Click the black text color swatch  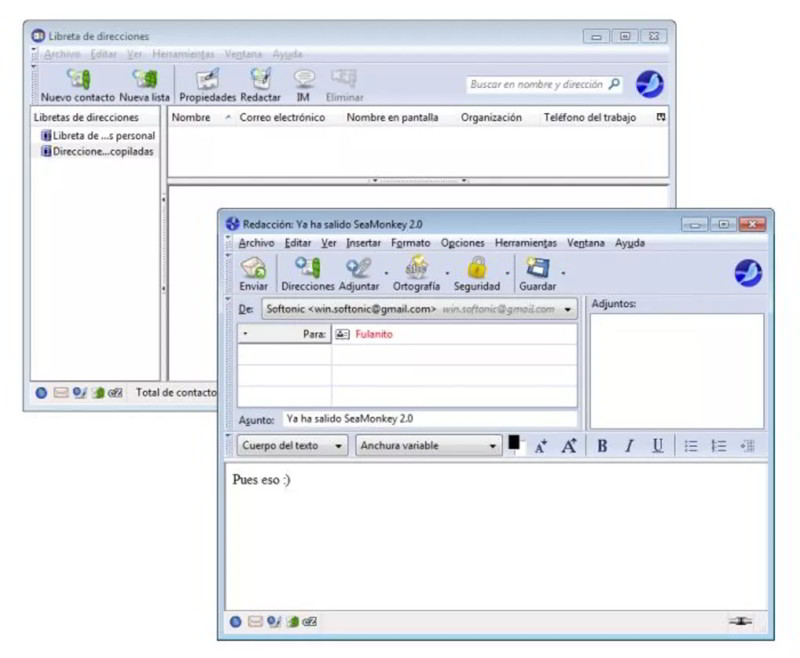pyautogui.click(x=514, y=441)
